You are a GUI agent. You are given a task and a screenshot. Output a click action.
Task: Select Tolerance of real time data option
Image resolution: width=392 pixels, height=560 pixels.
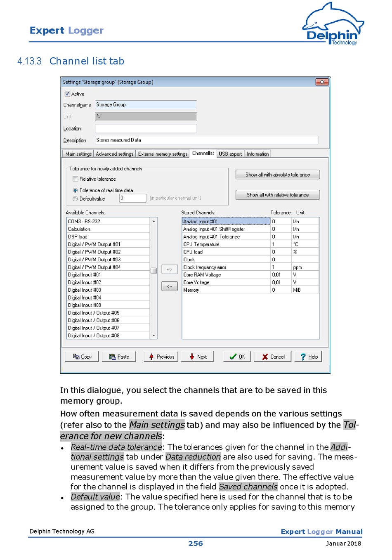pyautogui.click(x=75, y=190)
